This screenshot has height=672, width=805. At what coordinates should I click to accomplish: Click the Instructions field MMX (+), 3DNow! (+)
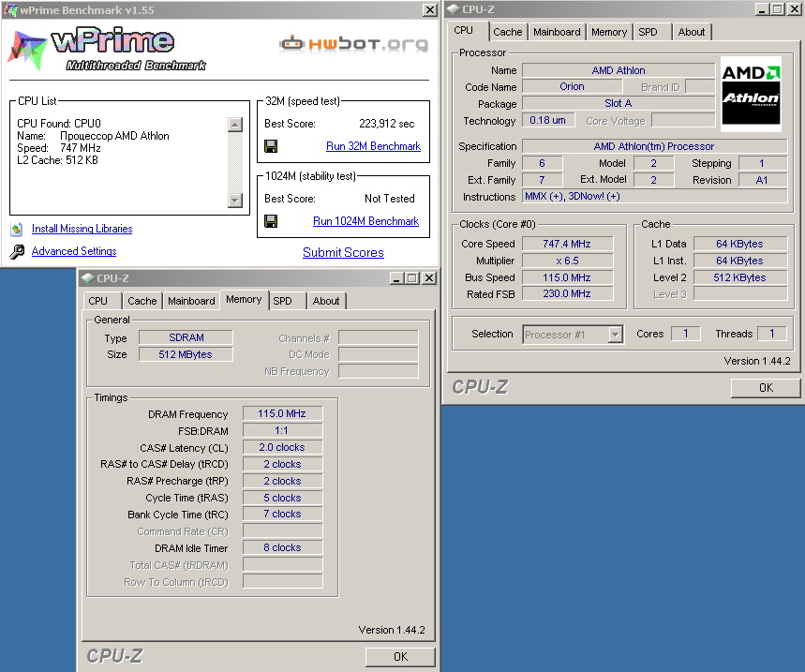(654, 197)
